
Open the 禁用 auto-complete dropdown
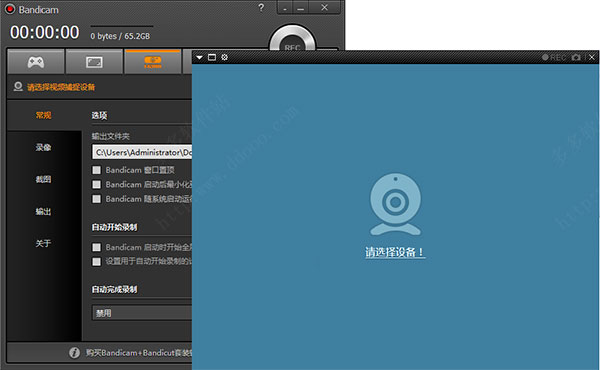coord(142,313)
